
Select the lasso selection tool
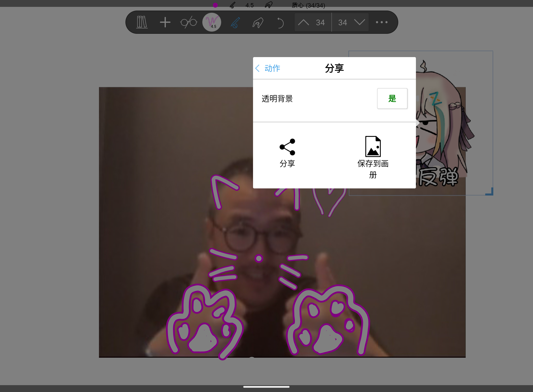tap(258, 22)
